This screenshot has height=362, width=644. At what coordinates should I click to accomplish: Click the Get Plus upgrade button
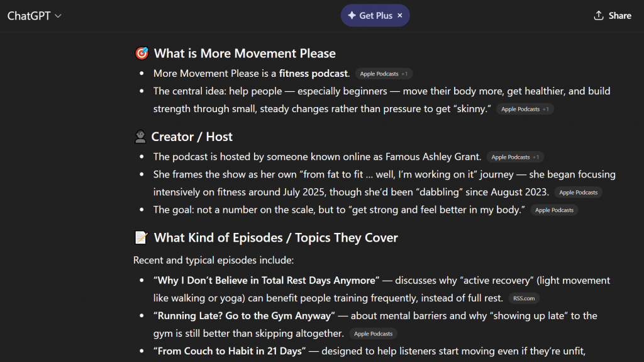pyautogui.click(x=370, y=16)
